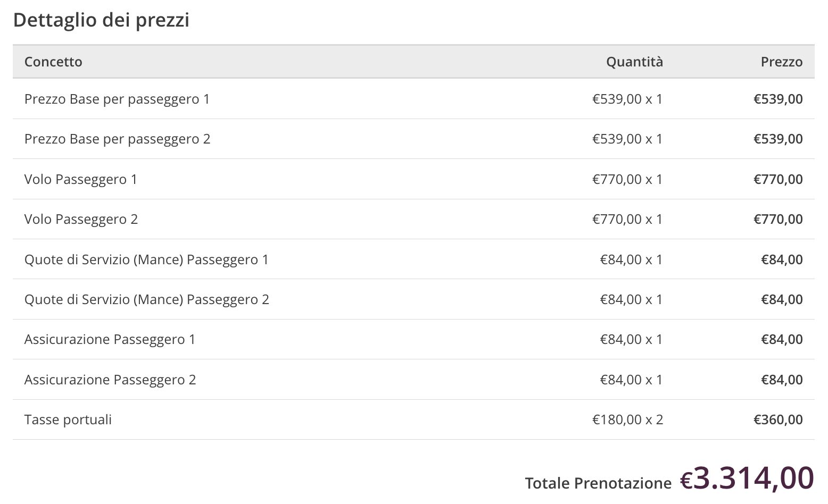Click the "Assicurazione Passeggero 1" row label
Screen dimensions: 828x504
(110, 340)
